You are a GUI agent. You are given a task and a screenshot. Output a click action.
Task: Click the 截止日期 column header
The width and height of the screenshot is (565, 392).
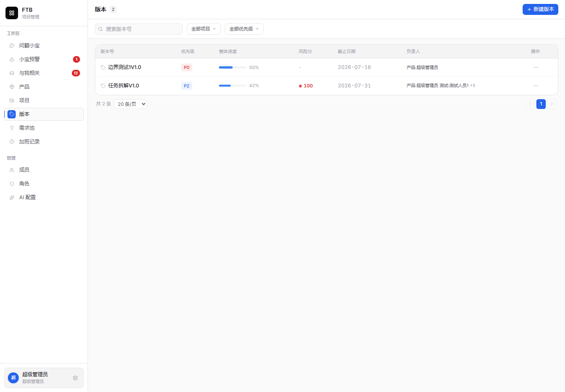point(347,52)
